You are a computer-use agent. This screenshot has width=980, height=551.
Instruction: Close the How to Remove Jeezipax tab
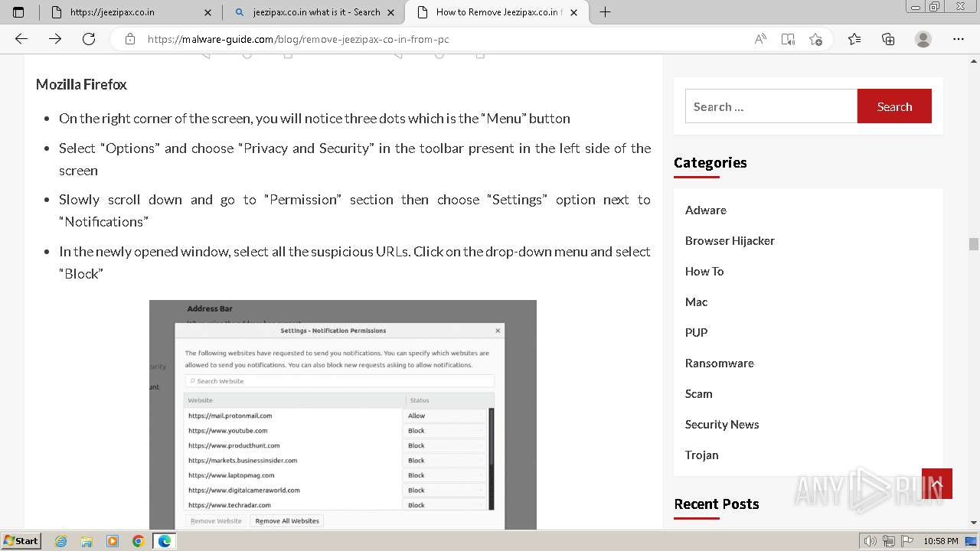pyautogui.click(x=574, y=12)
